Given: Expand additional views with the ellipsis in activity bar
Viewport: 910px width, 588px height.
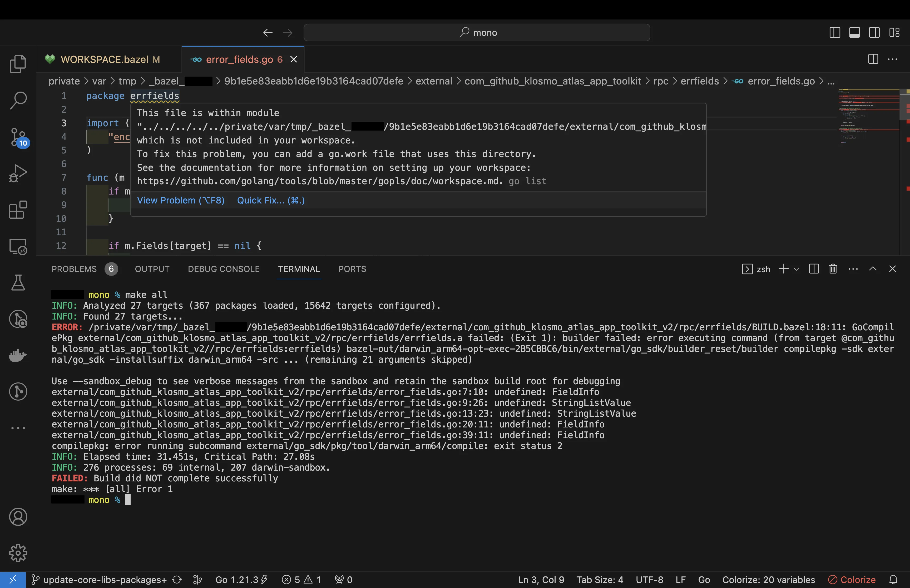Looking at the screenshot, I should [x=18, y=428].
